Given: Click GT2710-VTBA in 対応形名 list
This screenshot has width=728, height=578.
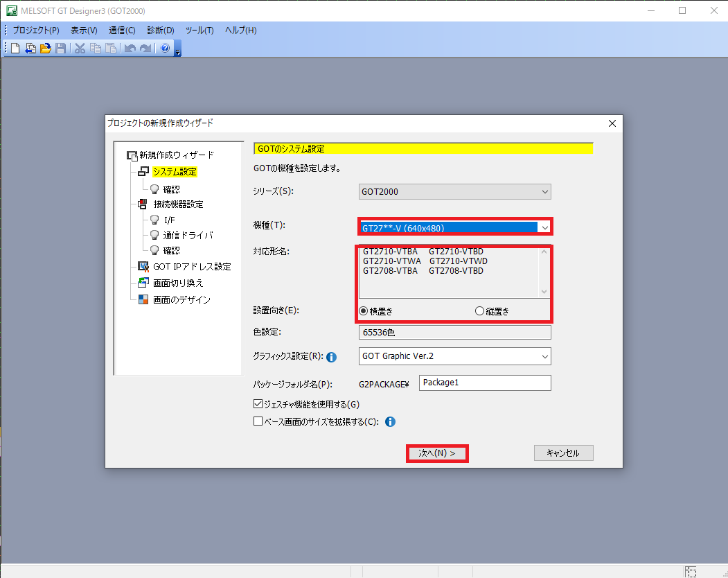Looking at the screenshot, I should pyautogui.click(x=390, y=252).
